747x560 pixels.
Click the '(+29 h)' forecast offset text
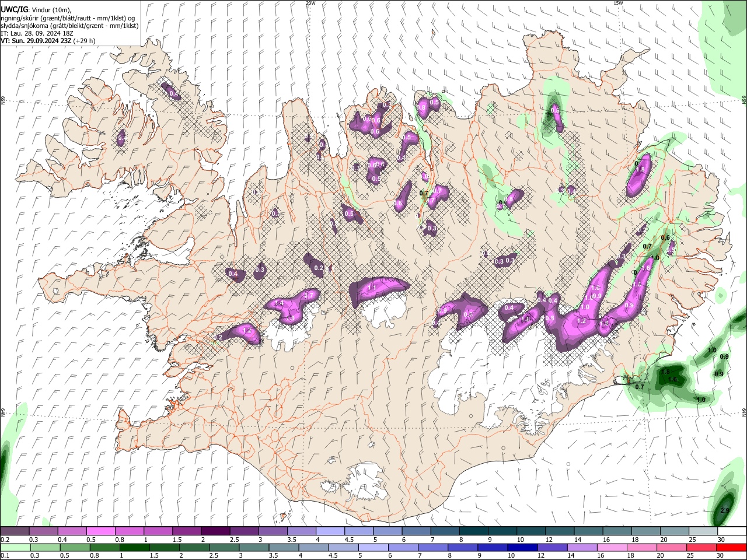85,41
